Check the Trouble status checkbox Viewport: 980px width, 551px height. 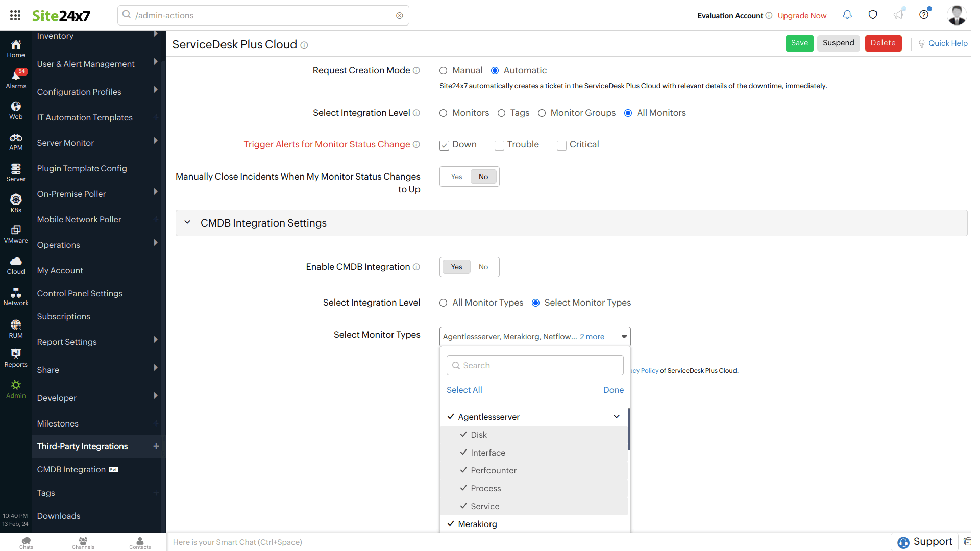(x=499, y=145)
